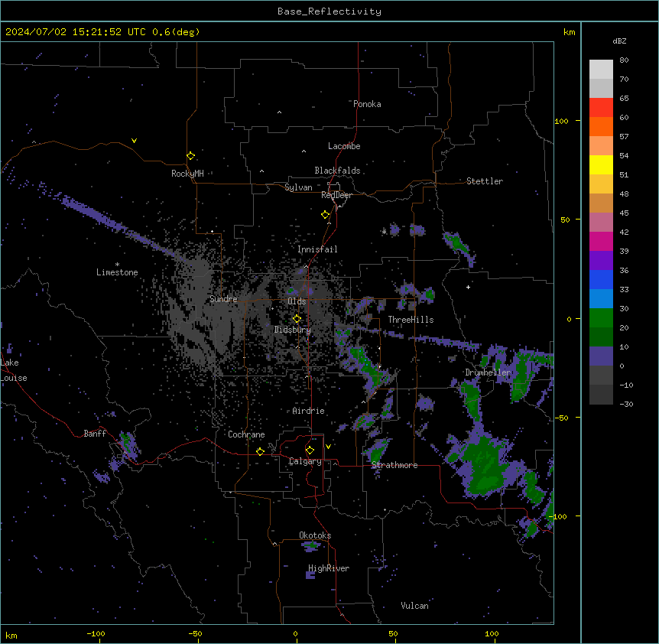Click the Blackfalds city label
Image resolution: width=659 pixels, height=644 pixels.
(x=337, y=171)
